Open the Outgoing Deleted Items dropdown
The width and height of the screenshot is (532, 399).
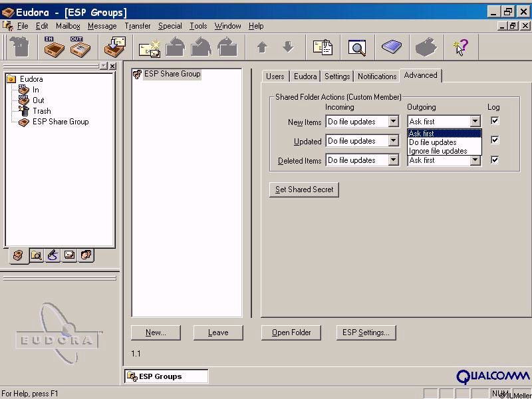pos(475,160)
